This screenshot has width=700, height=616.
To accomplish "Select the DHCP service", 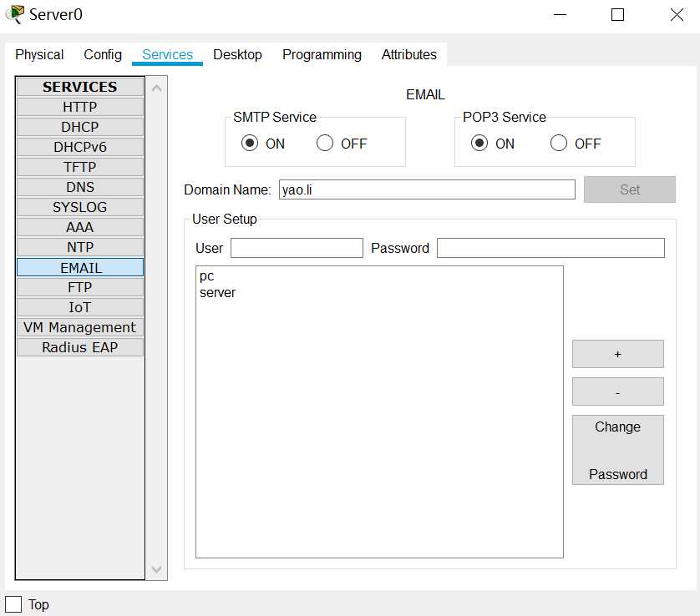I will [x=80, y=127].
